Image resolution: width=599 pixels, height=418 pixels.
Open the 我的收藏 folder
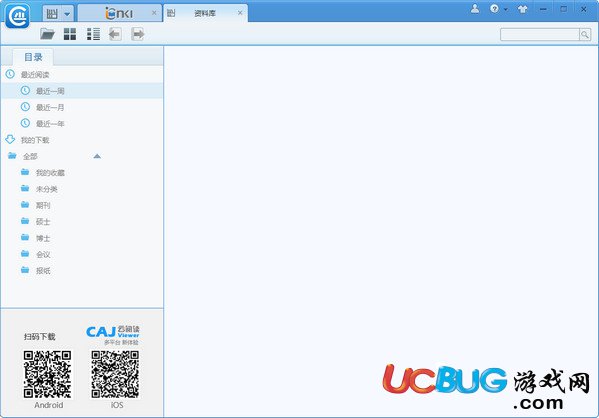point(50,173)
